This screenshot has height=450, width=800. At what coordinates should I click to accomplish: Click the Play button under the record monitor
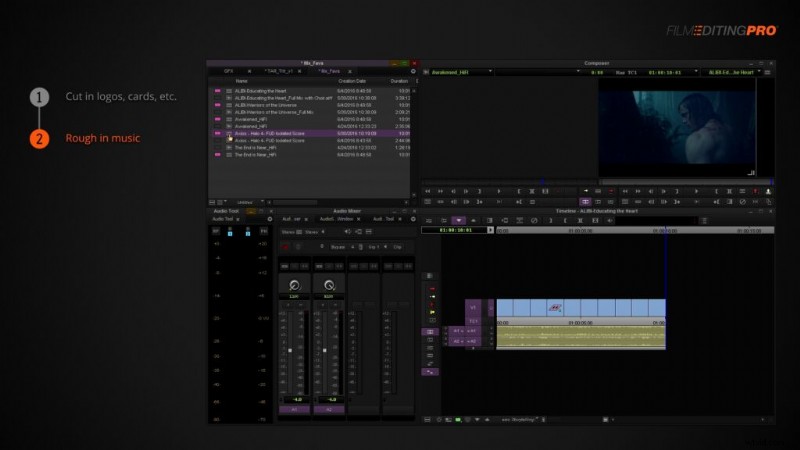click(696, 191)
